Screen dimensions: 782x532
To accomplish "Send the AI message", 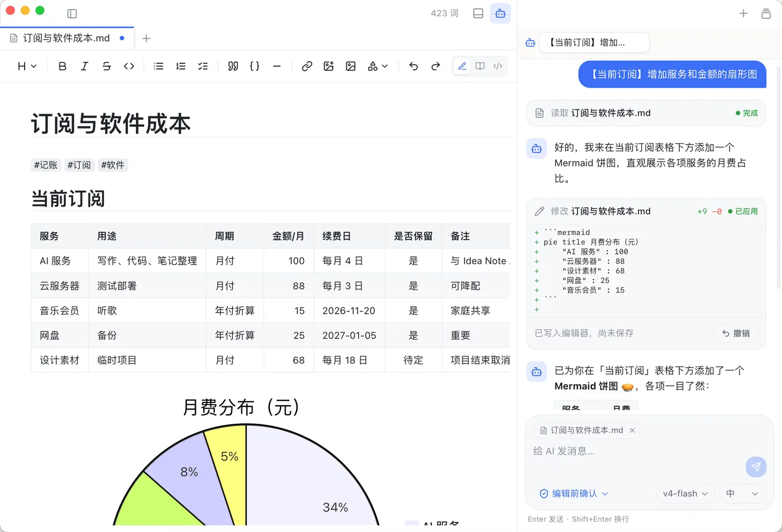I will pos(756,467).
